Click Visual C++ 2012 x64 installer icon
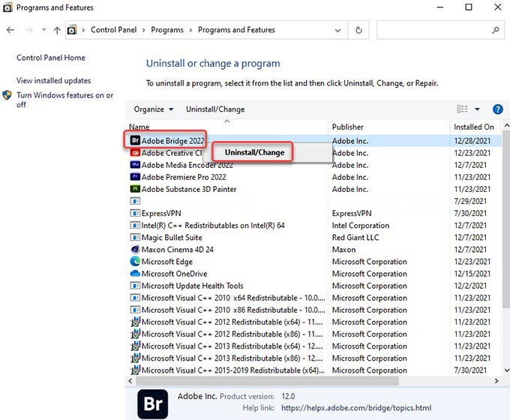510x420 pixels. click(x=135, y=322)
